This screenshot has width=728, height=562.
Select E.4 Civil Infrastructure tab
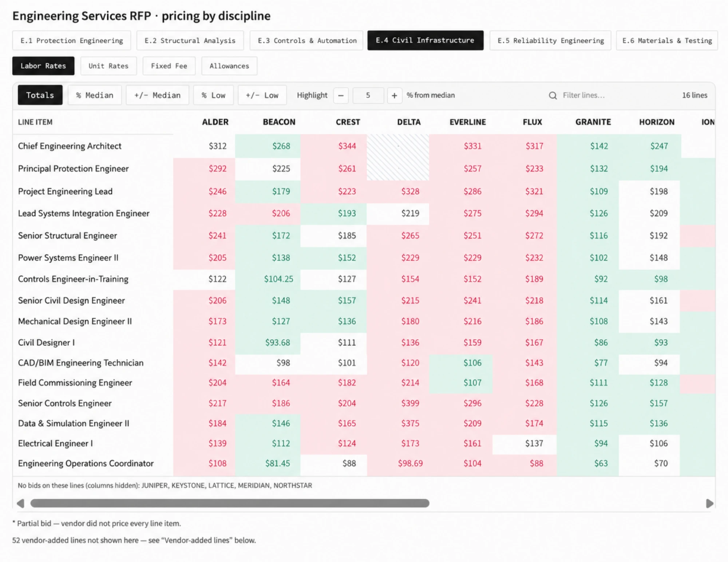[x=426, y=40]
